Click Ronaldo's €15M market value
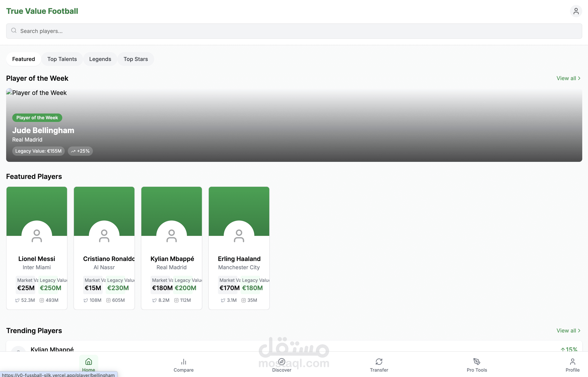 click(x=93, y=288)
